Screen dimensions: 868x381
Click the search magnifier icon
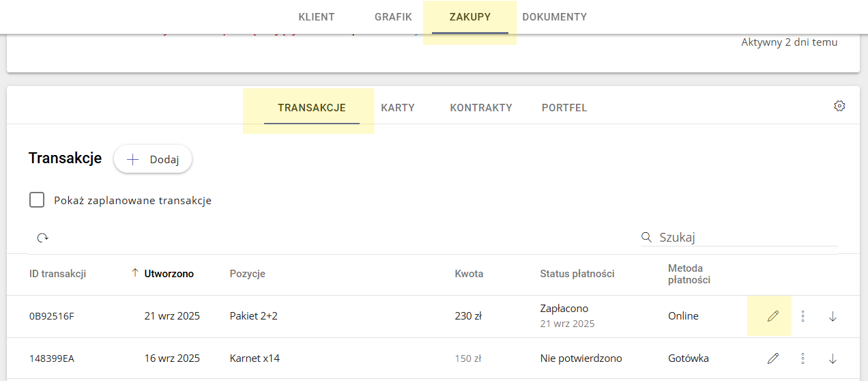pyautogui.click(x=646, y=238)
